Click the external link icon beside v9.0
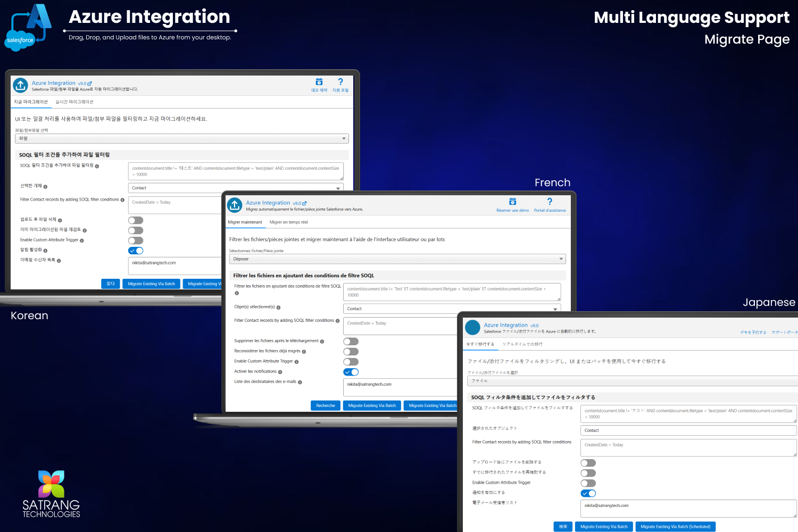The width and height of the screenshot is (798, 532). tap(90, 83)
